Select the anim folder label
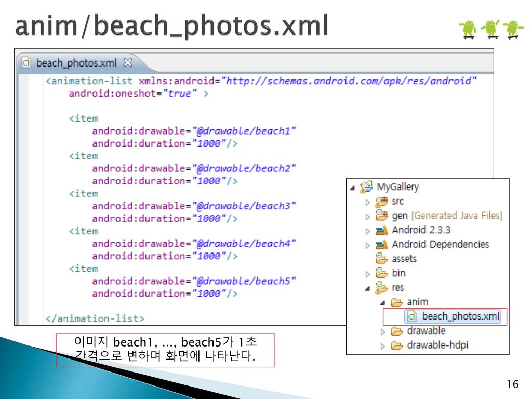 click(418, 302)
